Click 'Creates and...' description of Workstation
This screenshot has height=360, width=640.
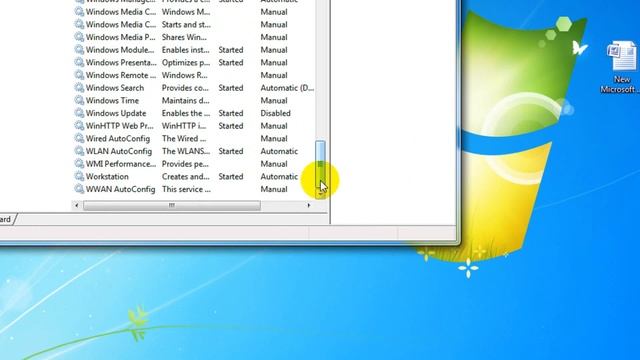tap(185, 176)
